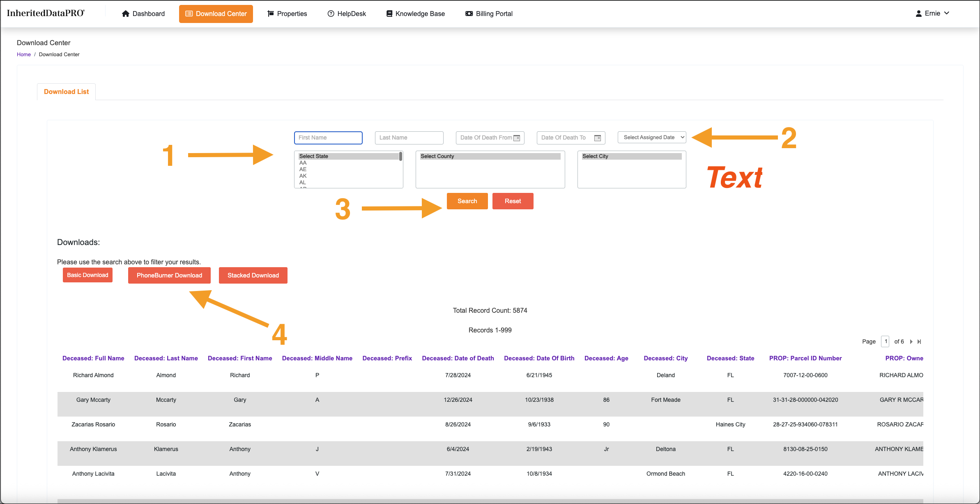
Task: Click the HelpDesk question mark icon
Action: tap(331, 14)
